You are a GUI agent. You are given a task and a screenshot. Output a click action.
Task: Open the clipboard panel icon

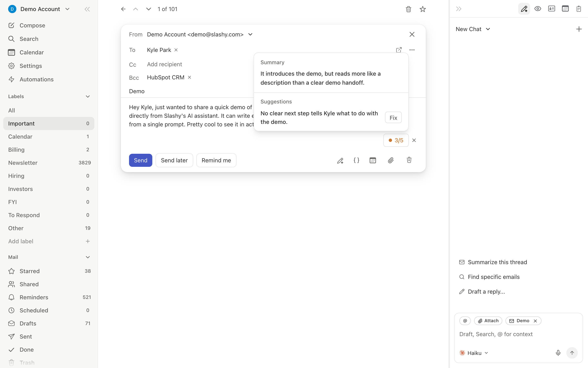(x=579, y=9)
